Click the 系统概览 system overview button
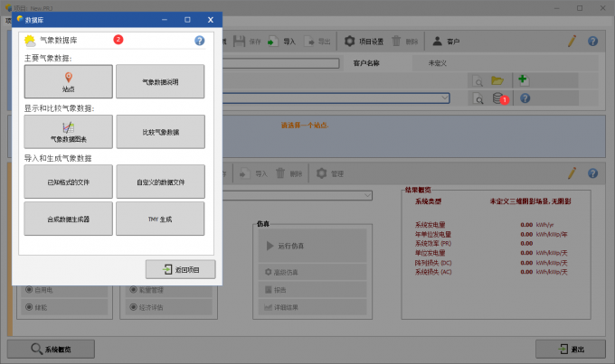The height and width of the screenshot is (364, 615). [51, 350]
